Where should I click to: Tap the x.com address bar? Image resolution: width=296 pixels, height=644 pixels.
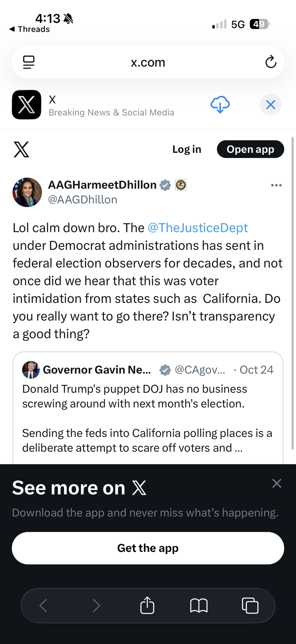148,62
